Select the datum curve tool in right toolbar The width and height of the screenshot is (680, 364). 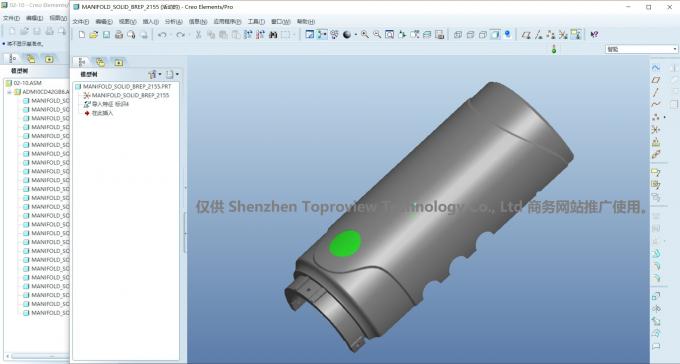(x=656, y=105)
